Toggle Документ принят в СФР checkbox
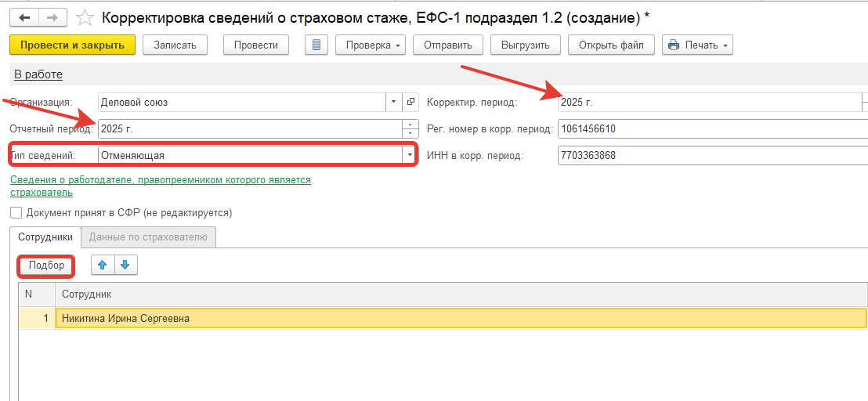The height and width of the screenshot is (401, 868). point(16,212)
